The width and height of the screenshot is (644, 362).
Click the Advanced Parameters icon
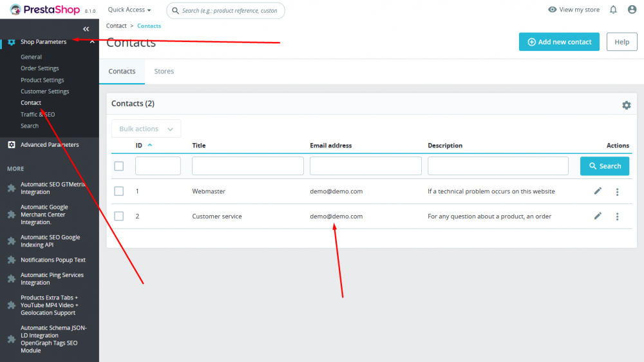(12, 145)
